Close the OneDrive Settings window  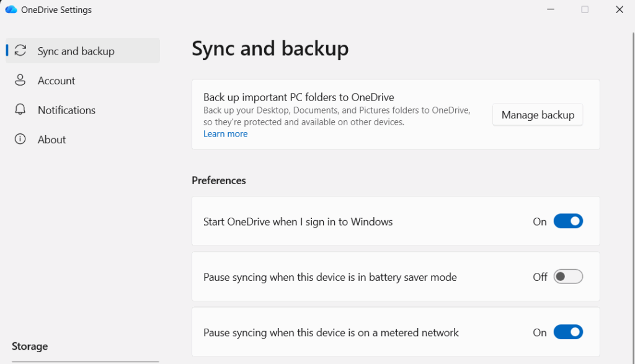click(x=619, y=10)
